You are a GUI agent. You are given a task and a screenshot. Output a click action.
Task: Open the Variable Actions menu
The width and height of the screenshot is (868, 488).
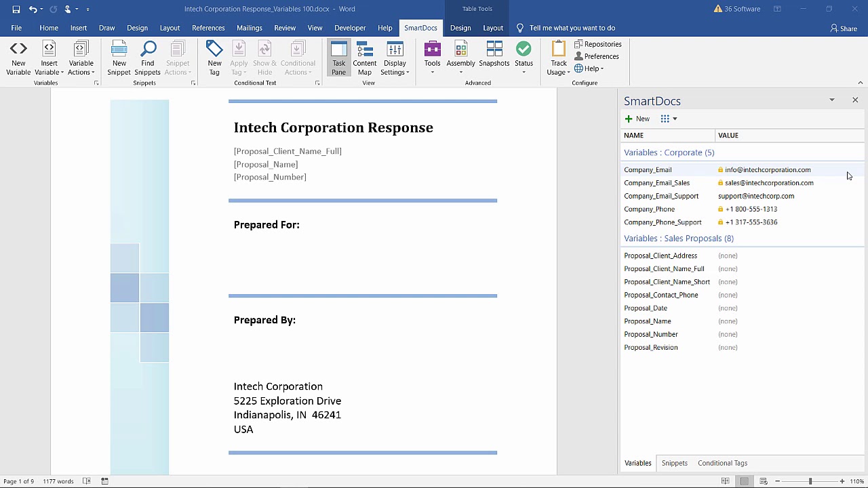[81, 58]
